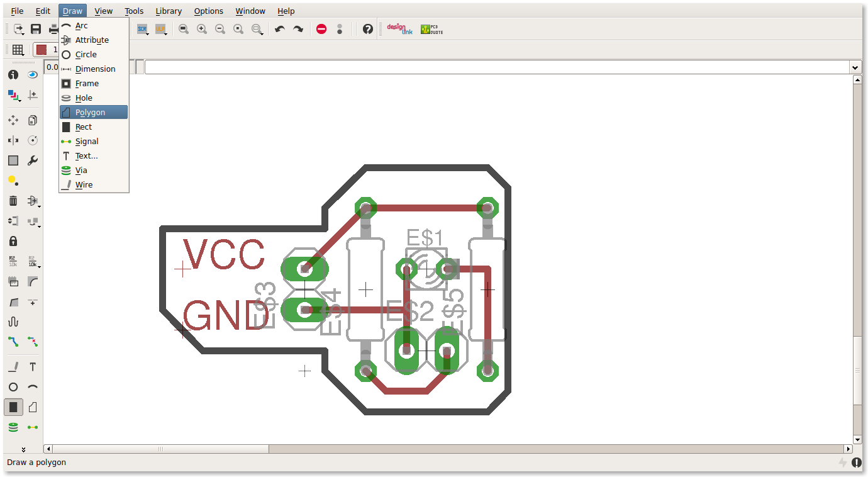Select the Wire tool in left toolbar
This screenshot has height=477, width=868.
tap(13, 367)
